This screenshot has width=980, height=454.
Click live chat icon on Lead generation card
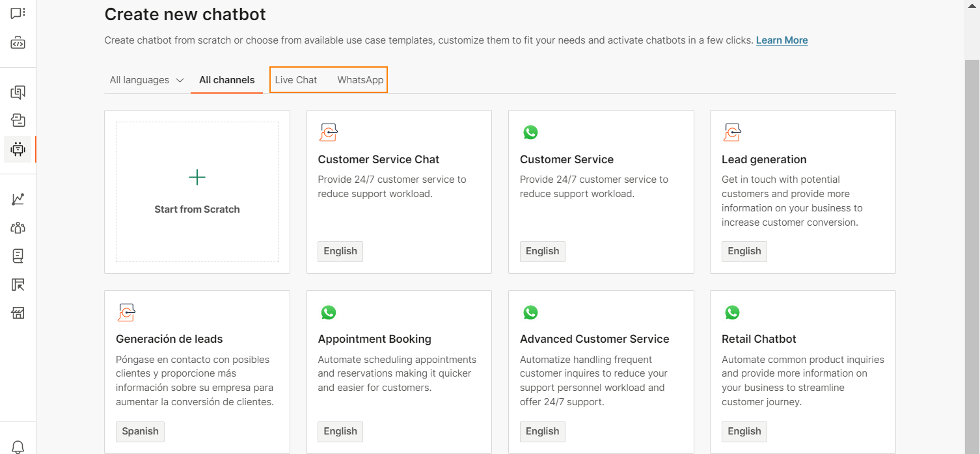point(732,133)
